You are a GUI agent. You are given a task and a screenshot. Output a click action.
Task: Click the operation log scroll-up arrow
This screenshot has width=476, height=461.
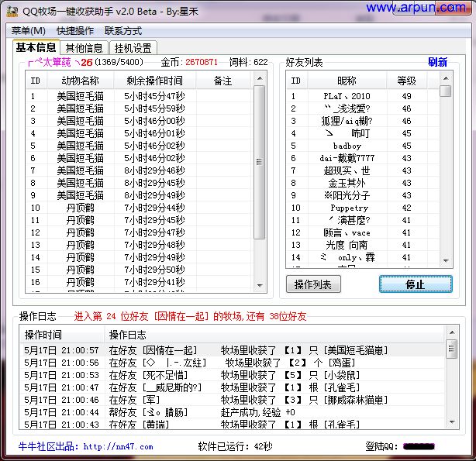coord(452,332)
